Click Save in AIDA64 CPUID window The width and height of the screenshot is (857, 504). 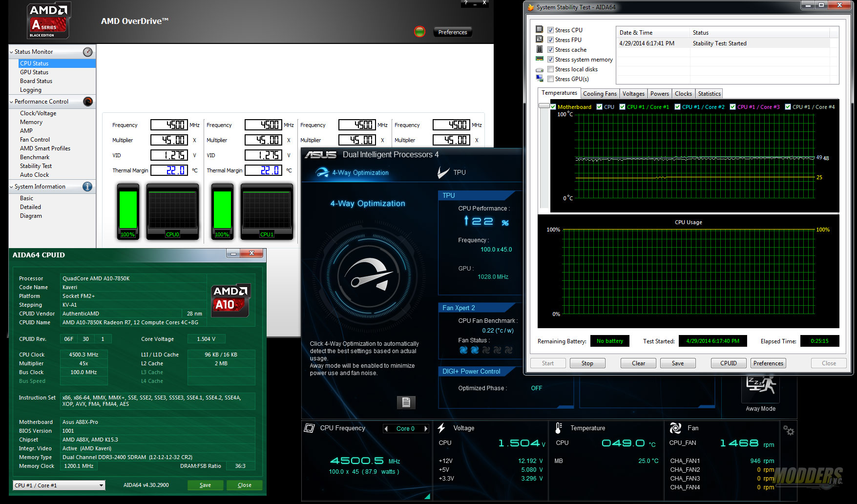[206, 485]
